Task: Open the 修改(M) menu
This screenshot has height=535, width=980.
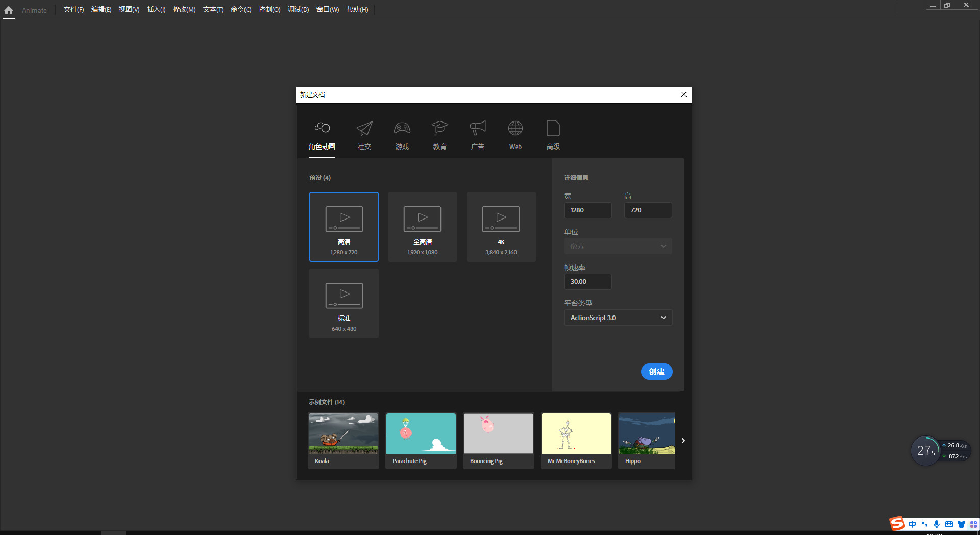Action: [x=184, y=10]
